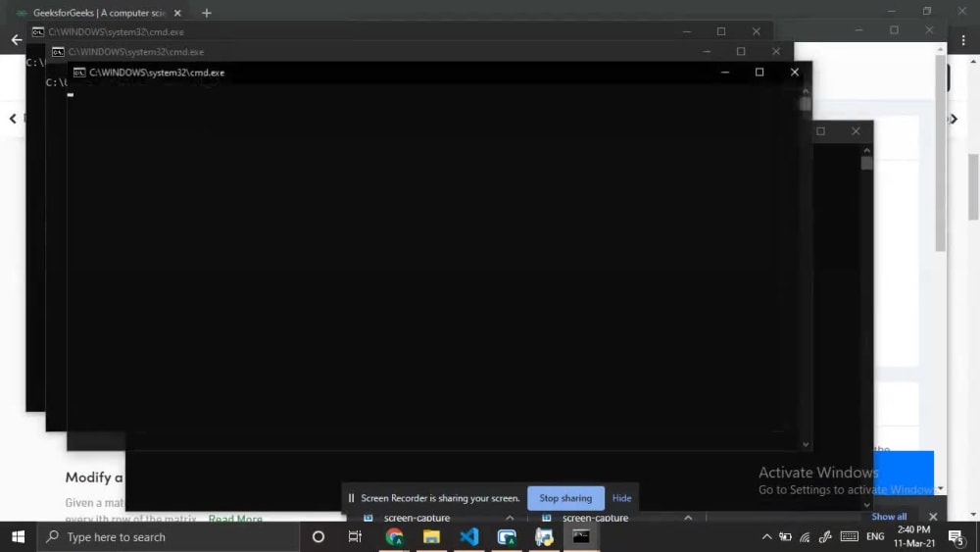Open the network Wi-Fi tray icon

tap(805, 537)
